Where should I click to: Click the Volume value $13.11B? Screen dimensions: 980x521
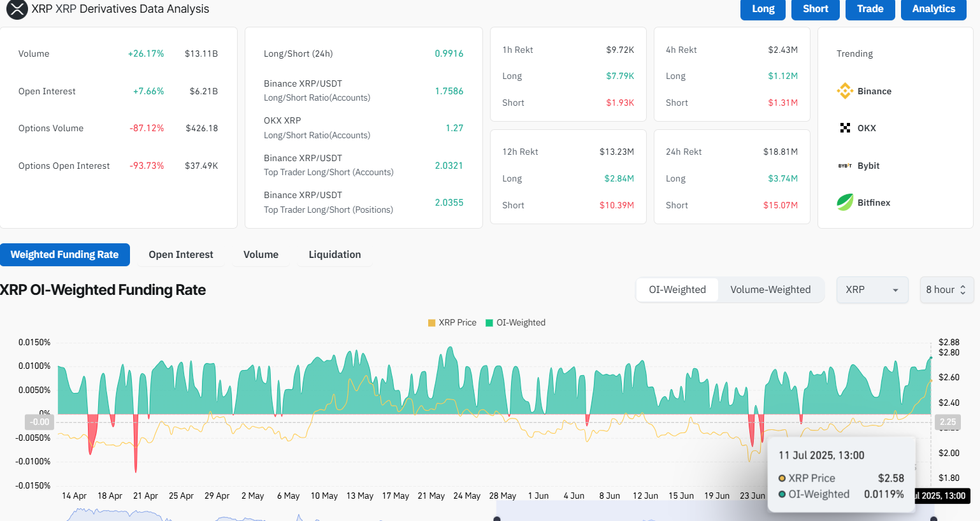(201, 54)
